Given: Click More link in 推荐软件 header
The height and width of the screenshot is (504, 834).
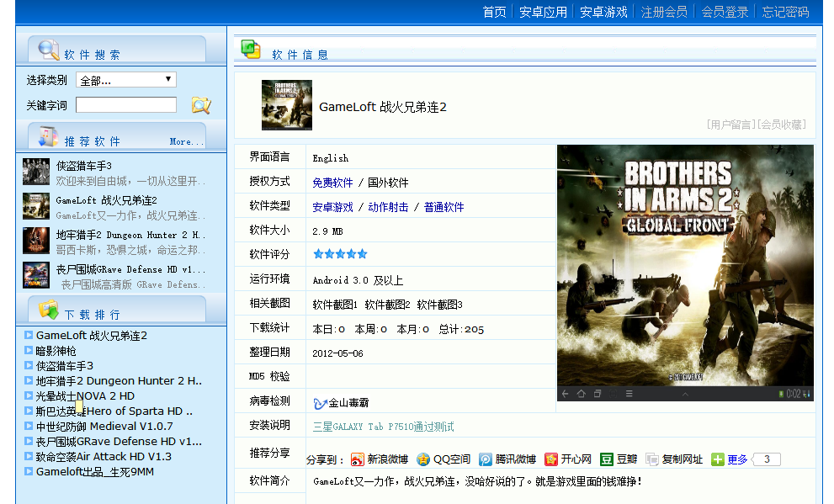Looking at the screenshot, I should [x=186, y=141].
